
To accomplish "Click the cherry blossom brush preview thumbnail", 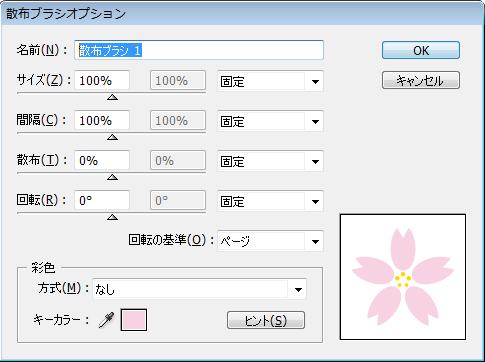I will coord(403,277).
